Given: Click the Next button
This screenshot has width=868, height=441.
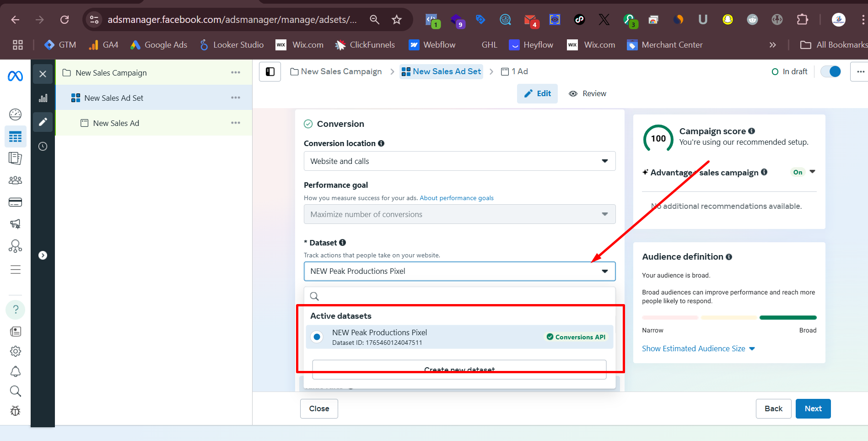Looking at the screenshot, I should [813, 408].
